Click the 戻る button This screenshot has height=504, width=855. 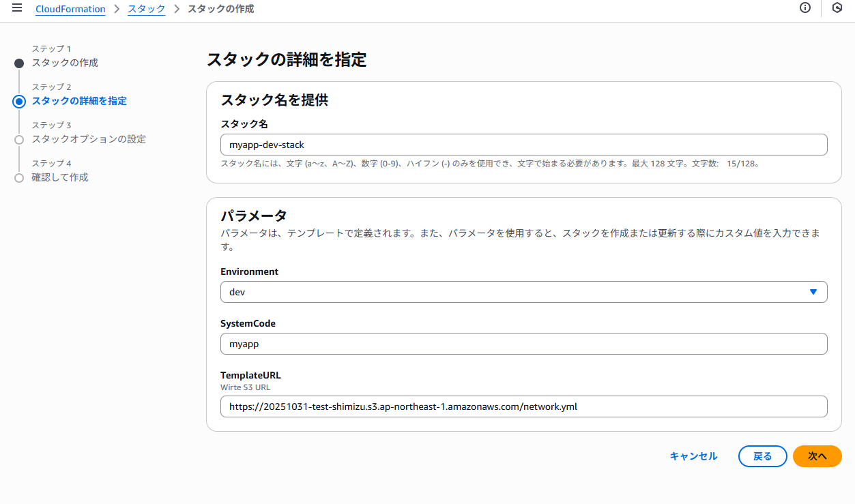[762, 456]
